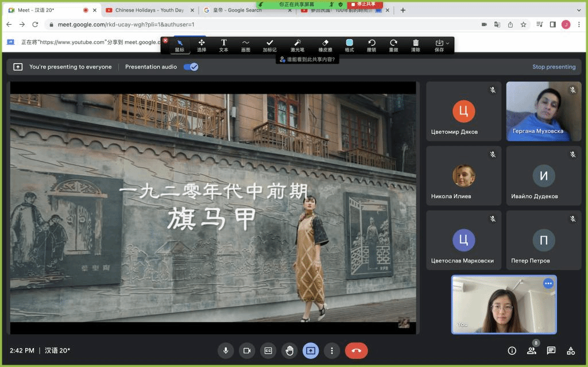Image resolution: width=588 pixels, height=367 pixels.
Task: Bookmark this page with star icon
Action: pos(524,24)
